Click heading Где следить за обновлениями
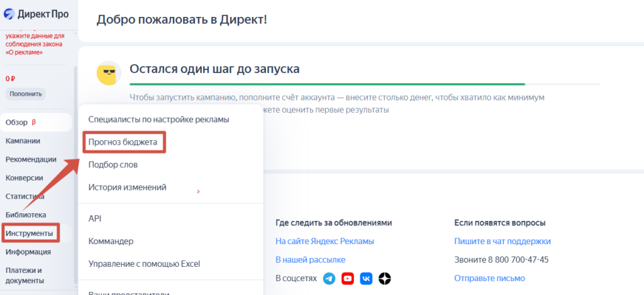 [334, 223]
